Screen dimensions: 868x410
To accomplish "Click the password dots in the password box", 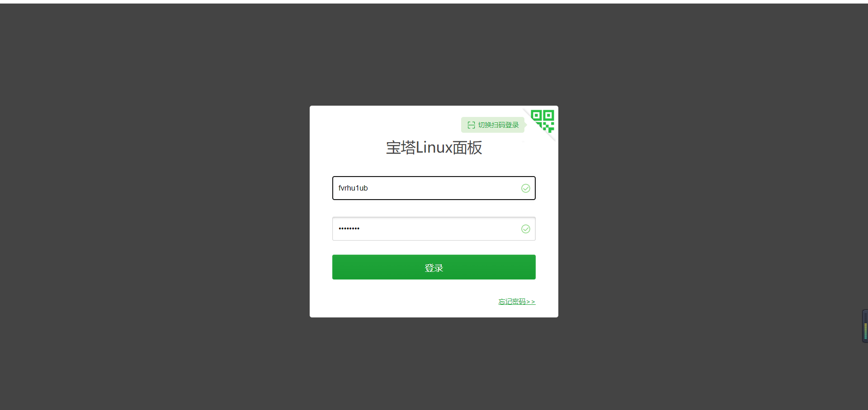I will (x=349, y=228).
